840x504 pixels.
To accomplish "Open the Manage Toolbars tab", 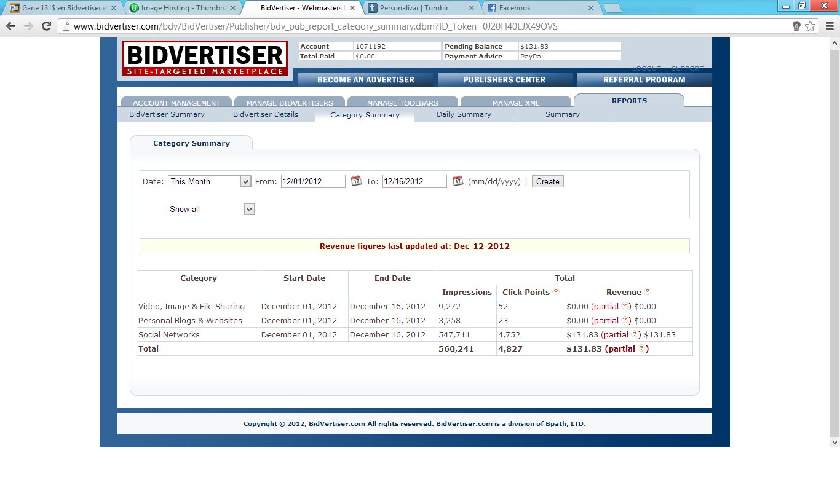I will coord(403,103).
